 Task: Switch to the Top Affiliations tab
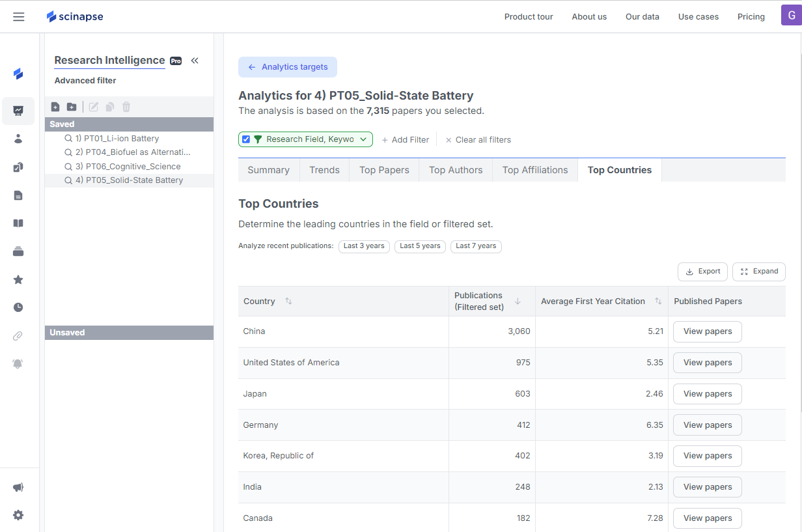(x=535, y=170)
